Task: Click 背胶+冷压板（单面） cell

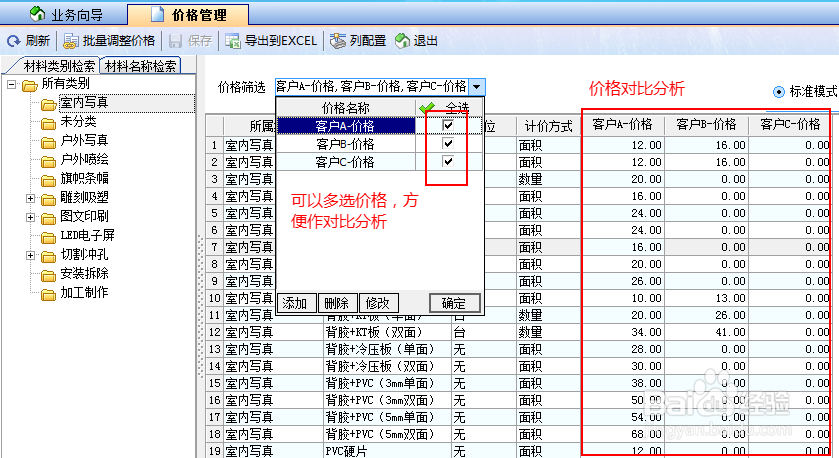Action: [388, 349]
